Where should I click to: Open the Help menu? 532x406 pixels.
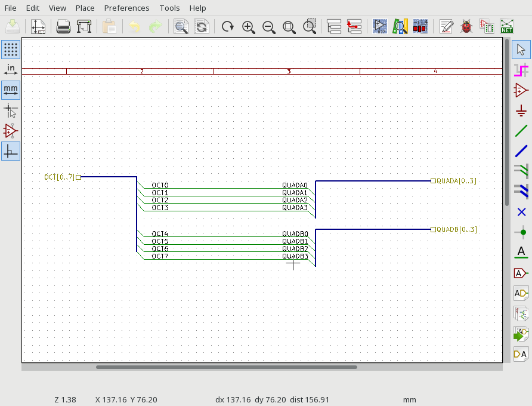(197, 8)
